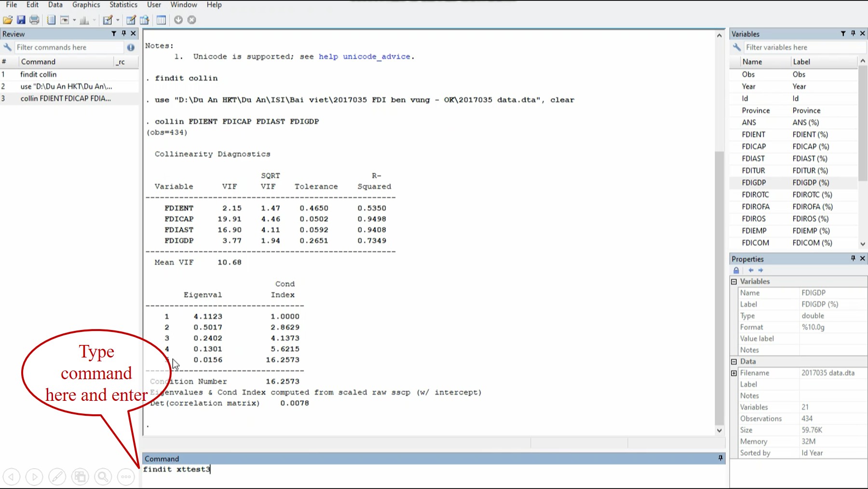Open the Window menu
The image size is (868, 489).
[x=184, y=5]
